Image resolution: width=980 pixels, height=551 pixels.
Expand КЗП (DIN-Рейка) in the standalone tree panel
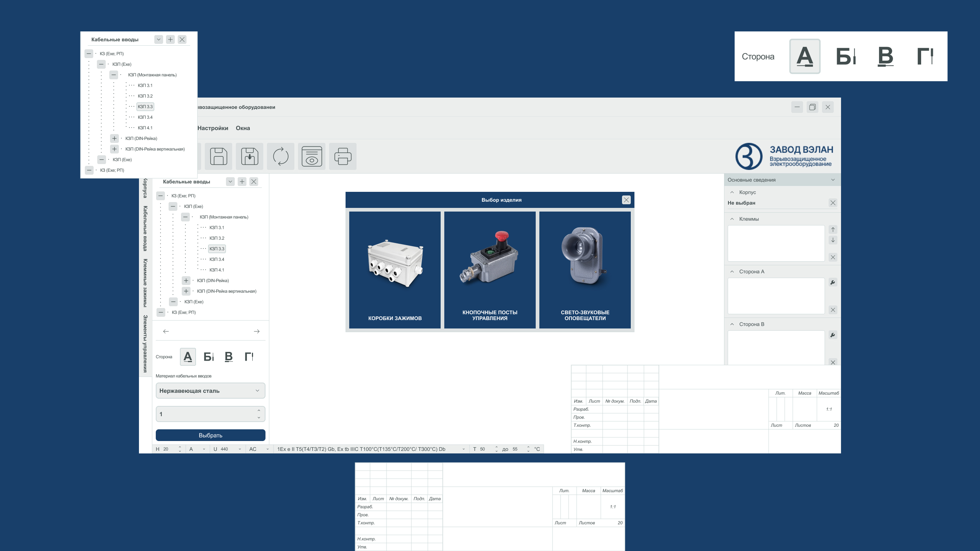tap(114, 138)
